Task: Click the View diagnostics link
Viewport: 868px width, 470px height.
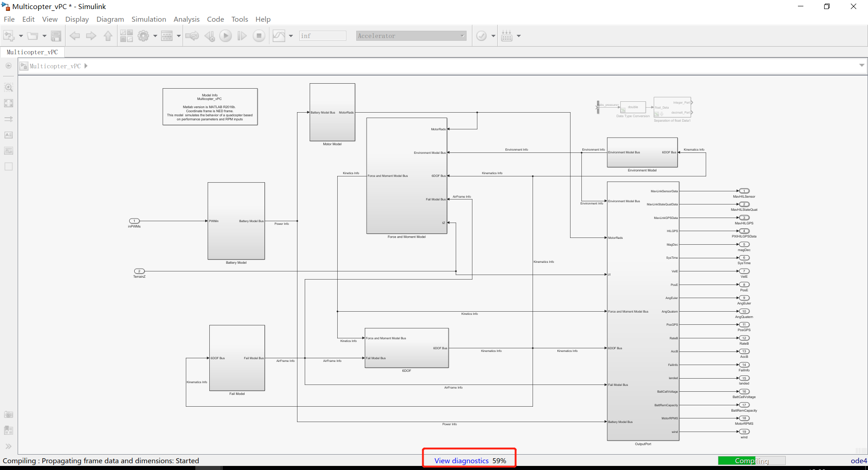Action: (x=462, y=461)
